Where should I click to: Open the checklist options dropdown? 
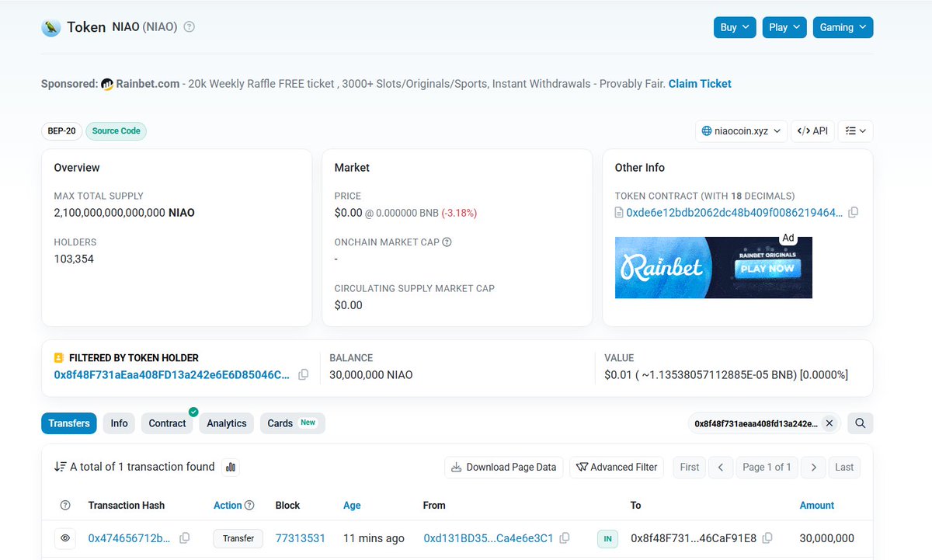[855, 131]
